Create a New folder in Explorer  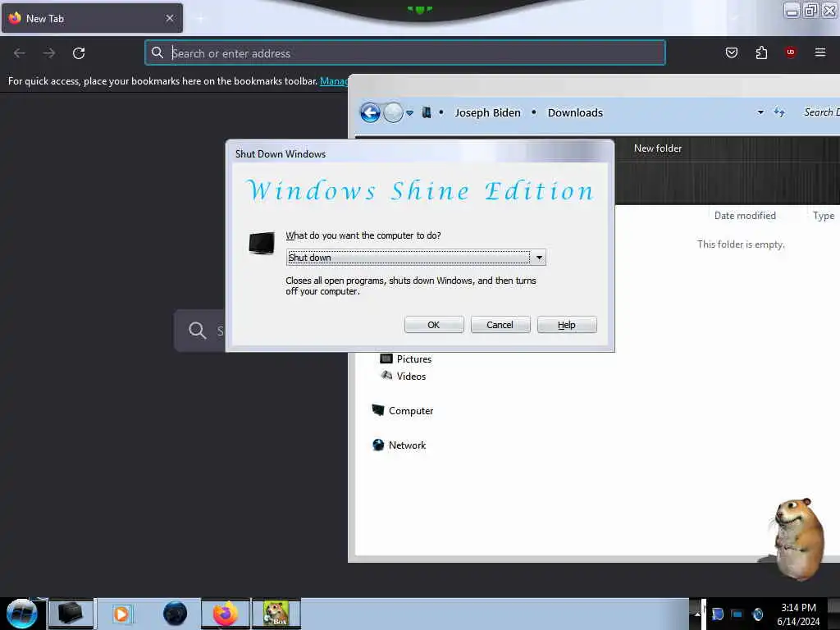coord(657,148)
